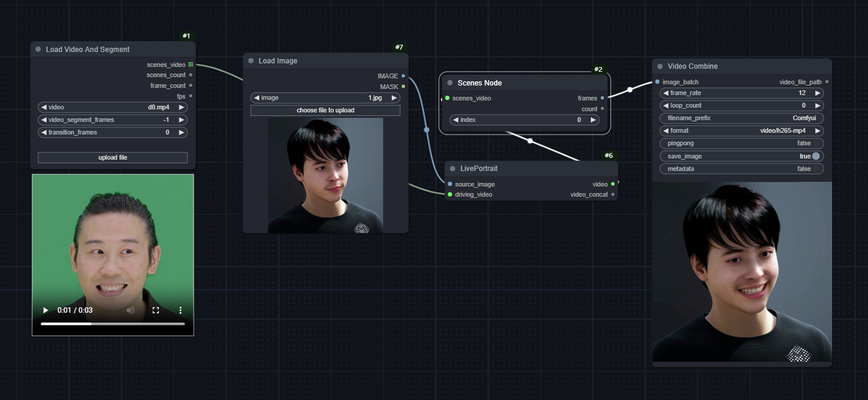Decrease the loop_count value with left arrow

pos(665,106)
